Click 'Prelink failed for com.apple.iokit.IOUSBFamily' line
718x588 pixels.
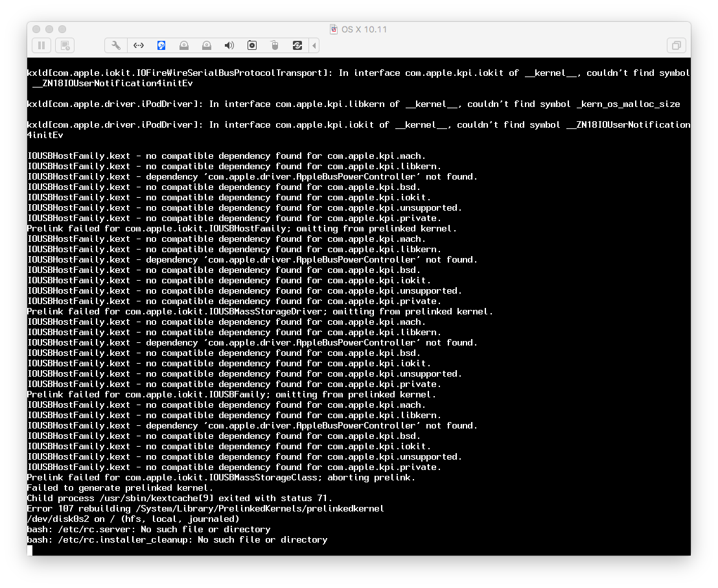click(232, 394)
